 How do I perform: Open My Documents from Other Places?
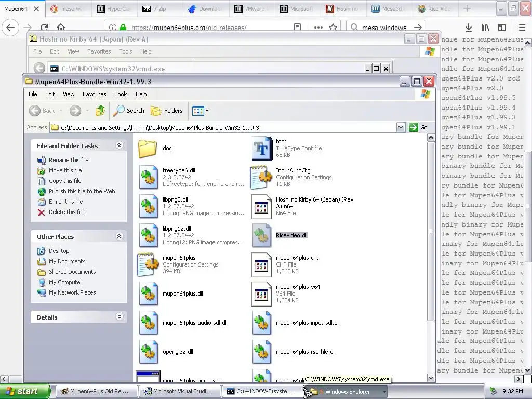tap(67, 261)
